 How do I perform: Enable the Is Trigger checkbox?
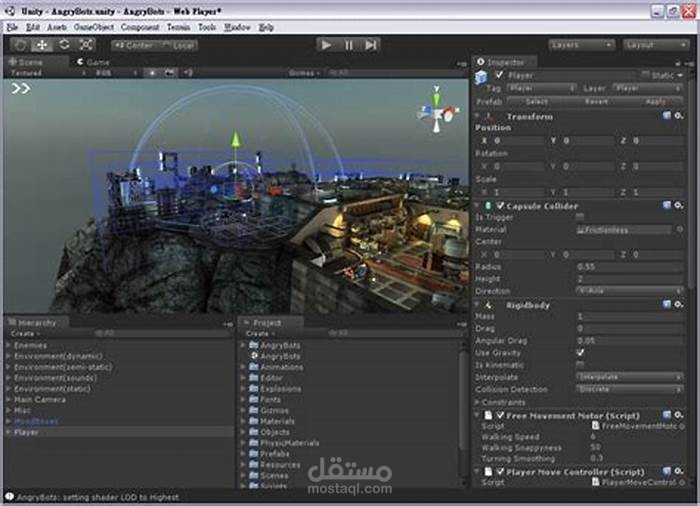pyautogui.click(x=580, y=217)
